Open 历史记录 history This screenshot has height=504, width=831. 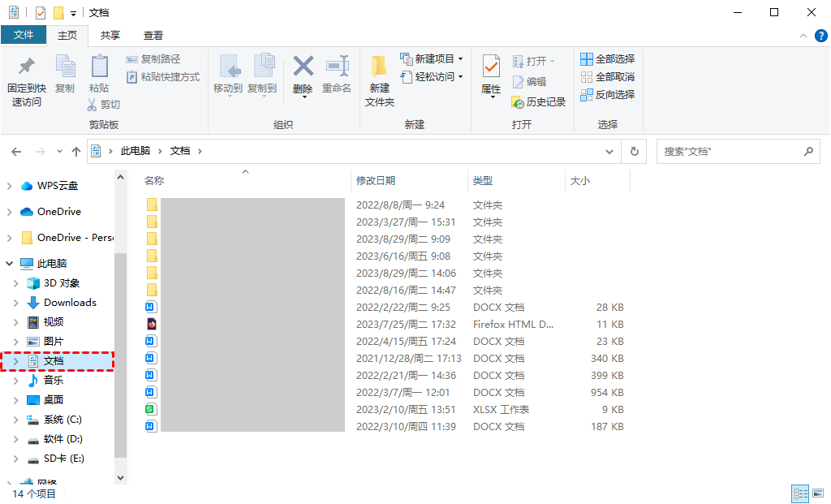[539, 101]
